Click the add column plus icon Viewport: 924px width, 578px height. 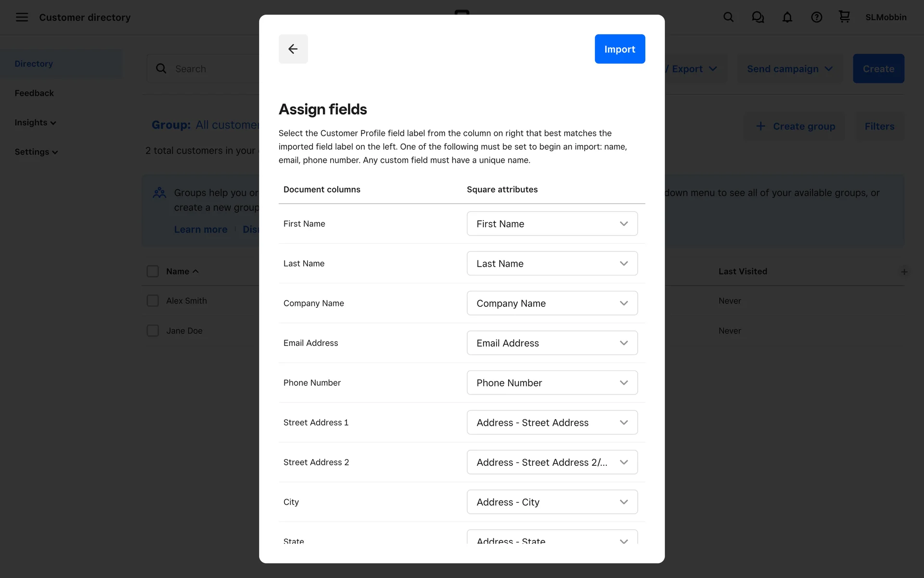[x=904, y=272]
